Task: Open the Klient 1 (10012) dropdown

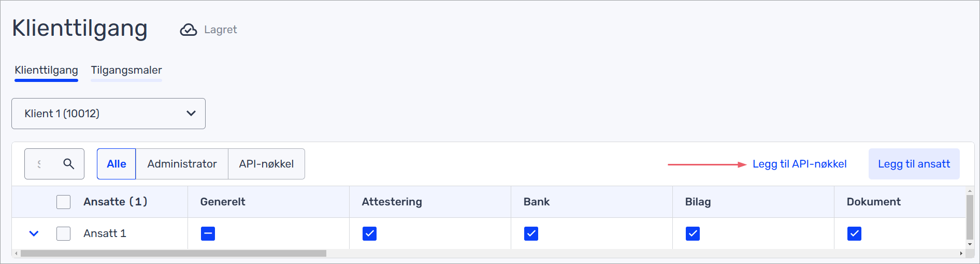Action: (x=108, y=114)
